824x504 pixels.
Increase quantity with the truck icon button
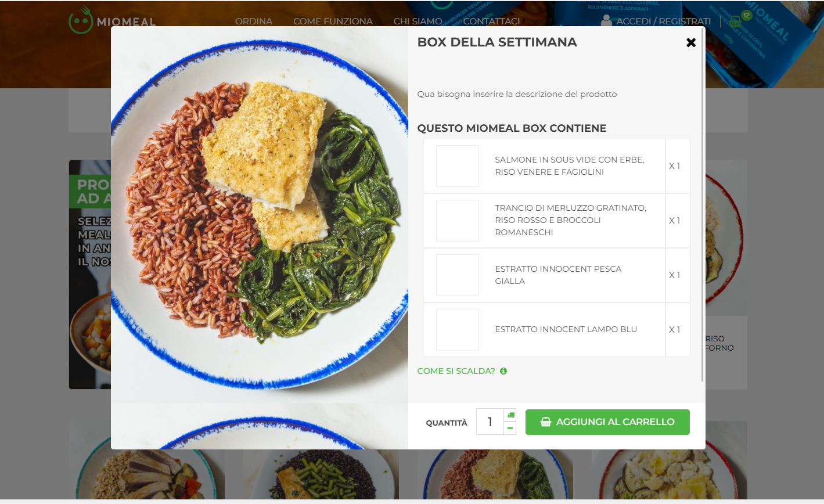510,415
